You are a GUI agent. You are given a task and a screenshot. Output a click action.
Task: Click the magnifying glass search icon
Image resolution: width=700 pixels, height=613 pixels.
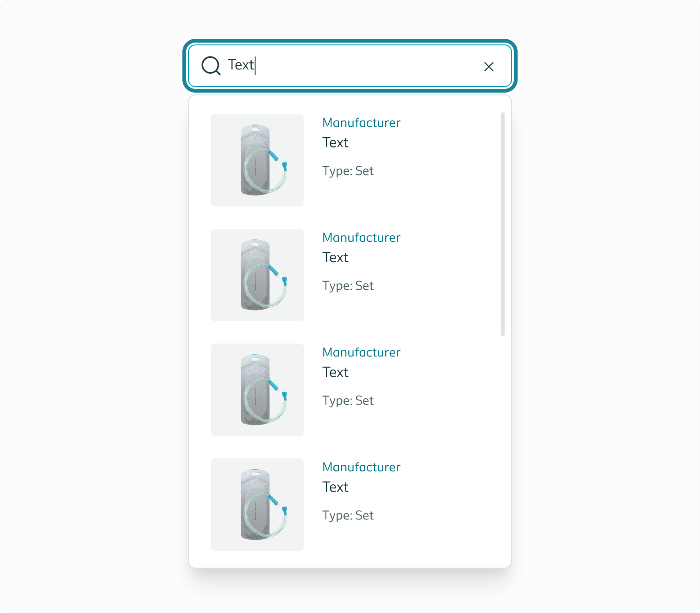212,66
